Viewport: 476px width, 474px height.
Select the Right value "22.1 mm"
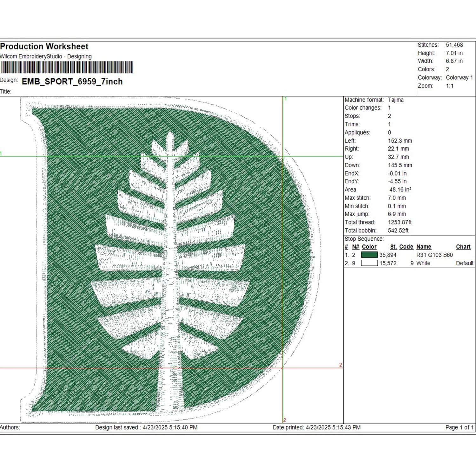(x=398, y=149)
